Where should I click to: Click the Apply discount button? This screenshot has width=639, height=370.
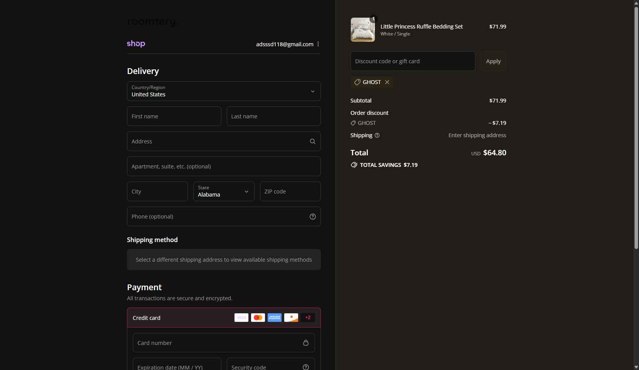pyautogui.click(x=493, y=61)
